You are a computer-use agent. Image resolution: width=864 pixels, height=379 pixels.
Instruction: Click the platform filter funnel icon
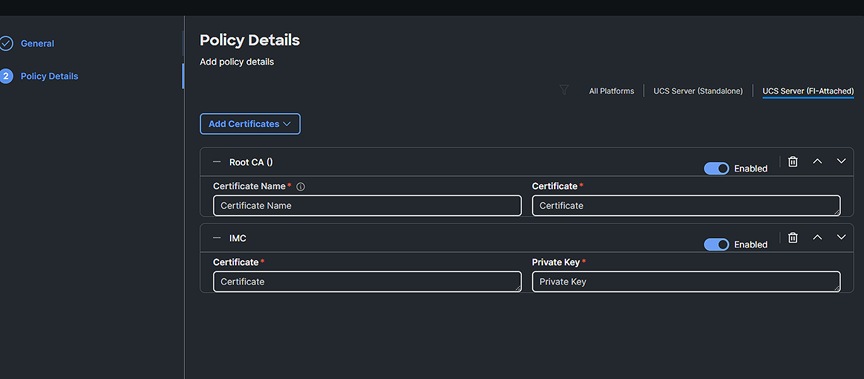(564, 90)
